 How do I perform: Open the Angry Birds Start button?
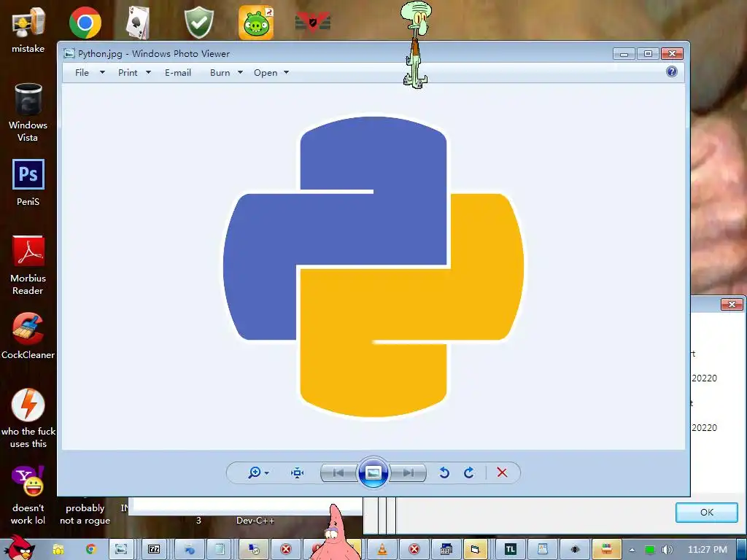[x=19, y=548]
